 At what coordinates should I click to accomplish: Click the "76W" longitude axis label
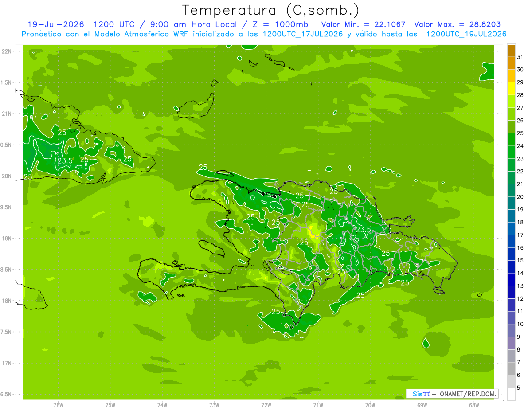(58, 405)
